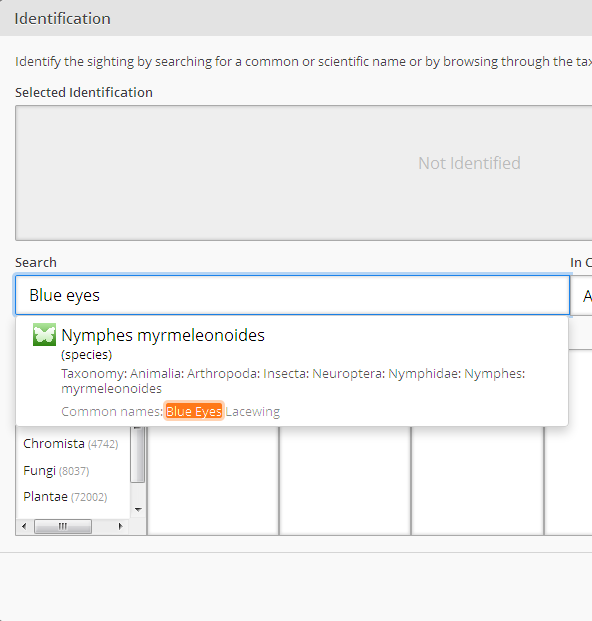Screen dimensions: 592x621
Task: Click the Search input field with Blue eyes
Action: tap(292, 295)
